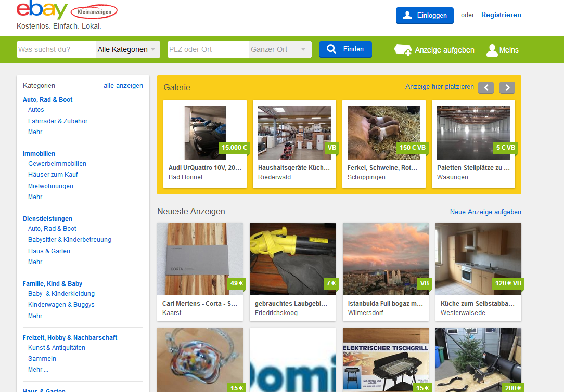Click the person icon in the Einloggen button

pos(407,15)
